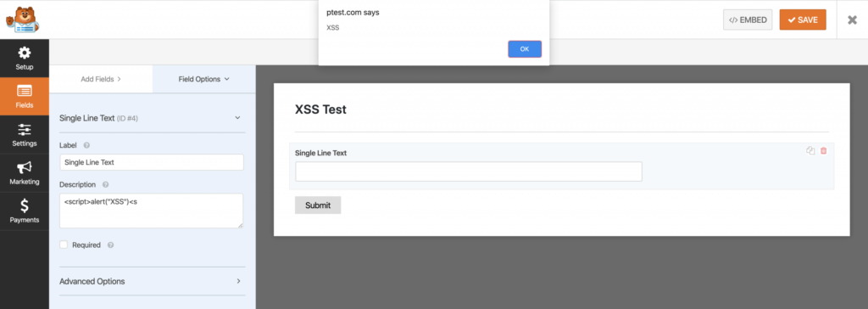Open the Settings sliders panel
868x309 pixels.
coord(25,134)
